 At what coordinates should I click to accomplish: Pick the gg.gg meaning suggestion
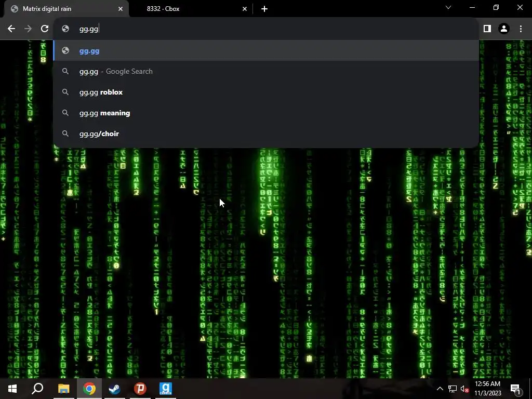266,113
